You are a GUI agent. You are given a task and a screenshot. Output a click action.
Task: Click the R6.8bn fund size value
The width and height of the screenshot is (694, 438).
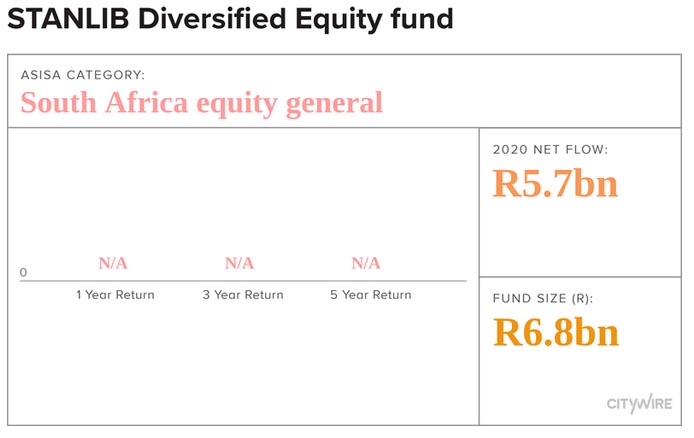pos(555,332)
